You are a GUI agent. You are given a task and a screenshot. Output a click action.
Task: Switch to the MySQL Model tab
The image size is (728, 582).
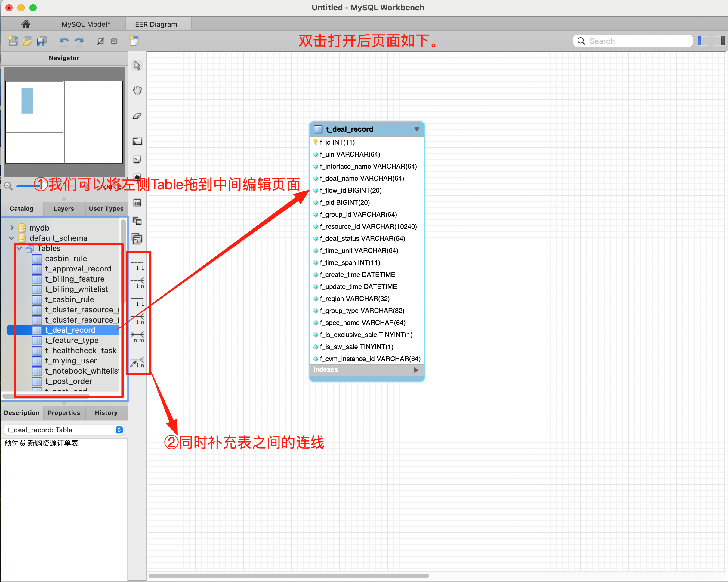(86, 24)
